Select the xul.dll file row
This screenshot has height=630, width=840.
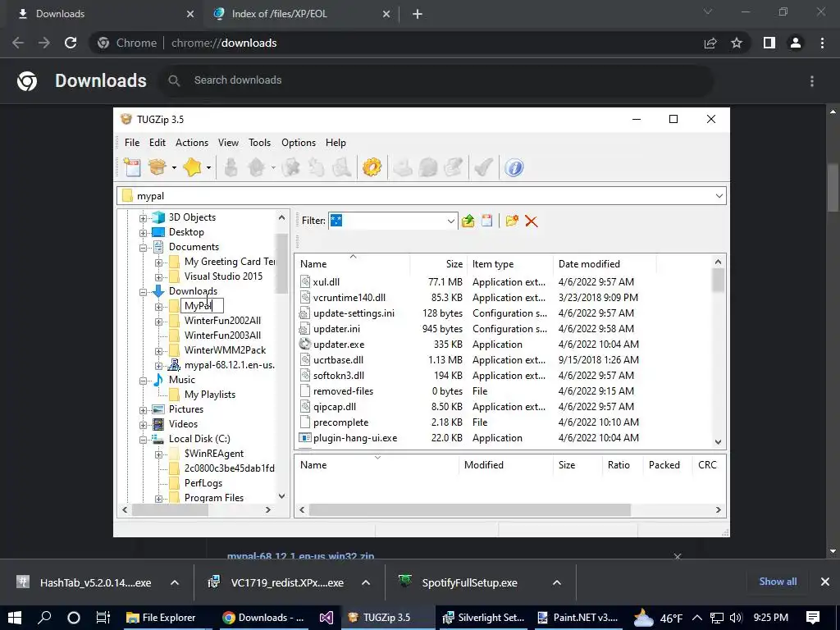pos(326,282)
